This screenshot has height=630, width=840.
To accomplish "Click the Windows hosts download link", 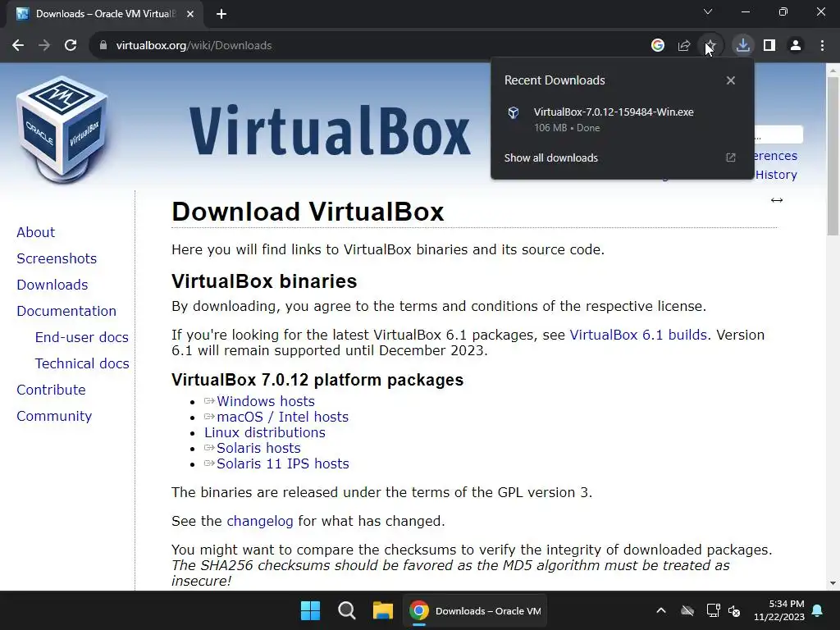I will click(x=265, y=401).
